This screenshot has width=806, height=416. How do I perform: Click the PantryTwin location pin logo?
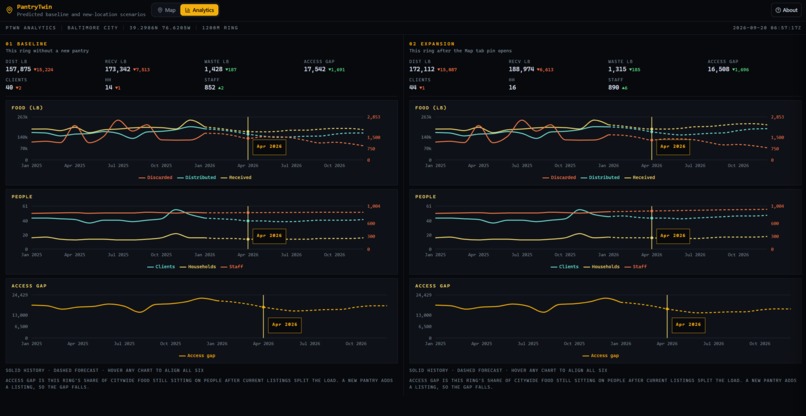9,10
